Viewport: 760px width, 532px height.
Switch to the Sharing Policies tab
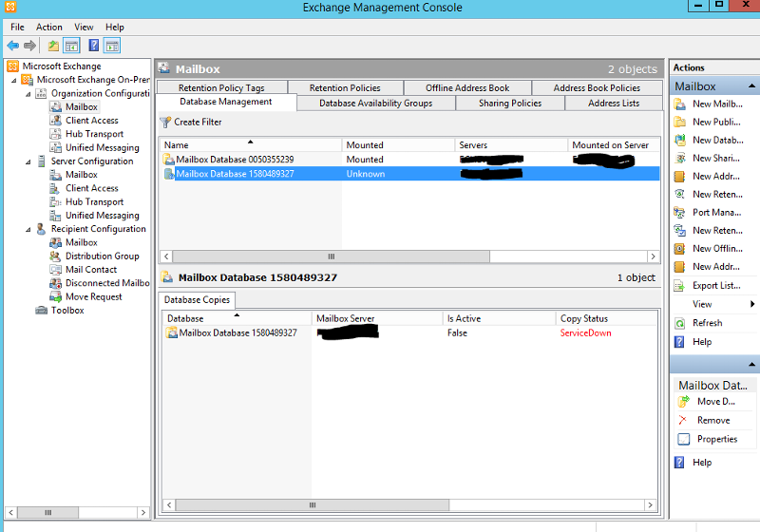pyautogui.click(x=510, y=104)
